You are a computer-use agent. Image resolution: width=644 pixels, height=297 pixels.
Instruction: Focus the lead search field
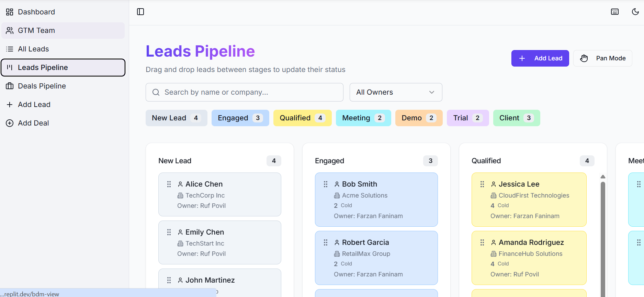pos(245,92)
